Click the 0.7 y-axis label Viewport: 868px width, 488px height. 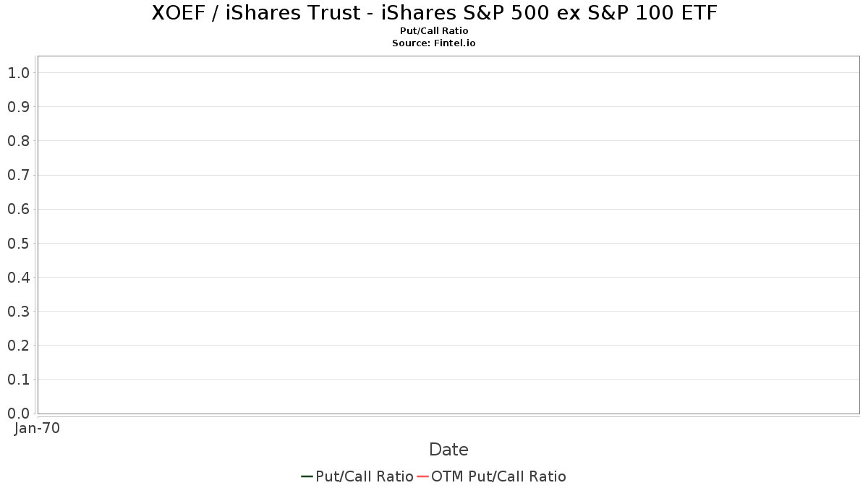18,175
